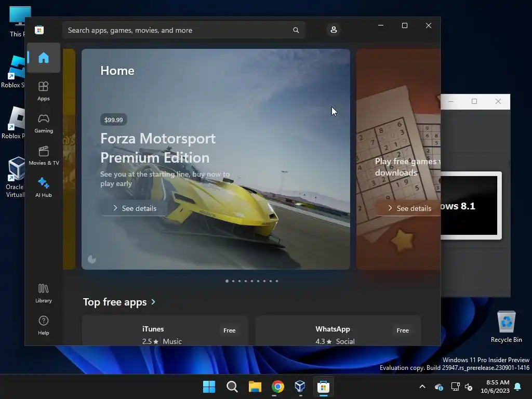Click the Microsoft Store logo icon

(x=39, y=30)
